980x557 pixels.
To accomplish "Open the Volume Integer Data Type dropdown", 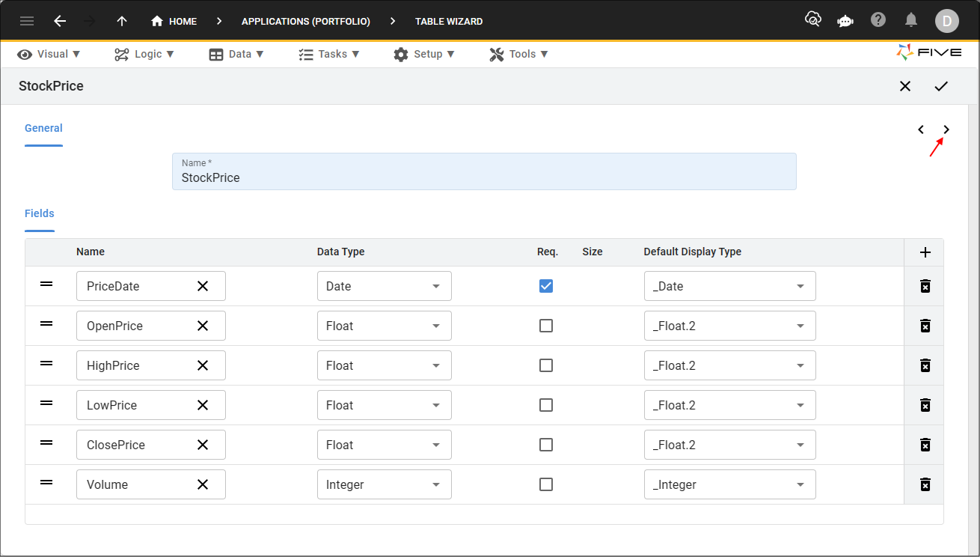I will pyautogui.click(x=385, y=484).
